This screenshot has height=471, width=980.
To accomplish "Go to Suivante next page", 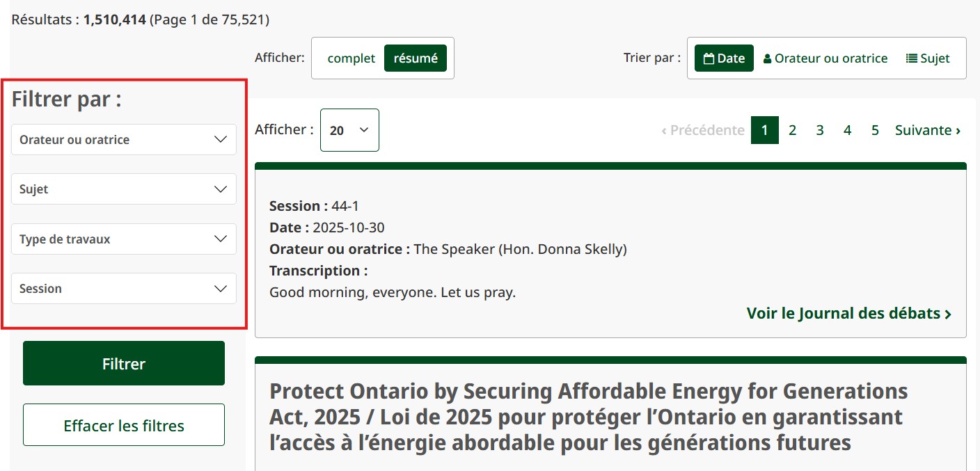I will (x=928, y=130).
